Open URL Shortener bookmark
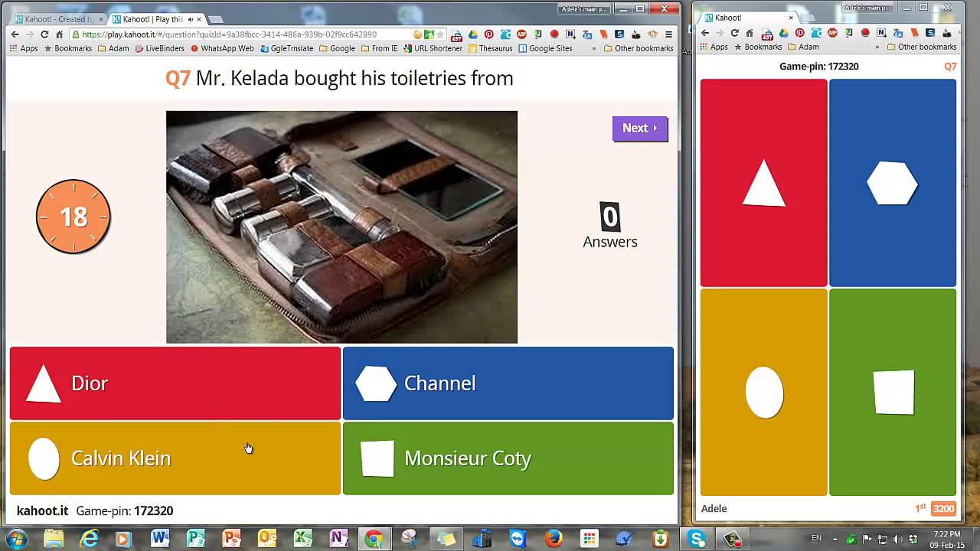This screenshot has height=551, width=980. click(x=433, y=48)
